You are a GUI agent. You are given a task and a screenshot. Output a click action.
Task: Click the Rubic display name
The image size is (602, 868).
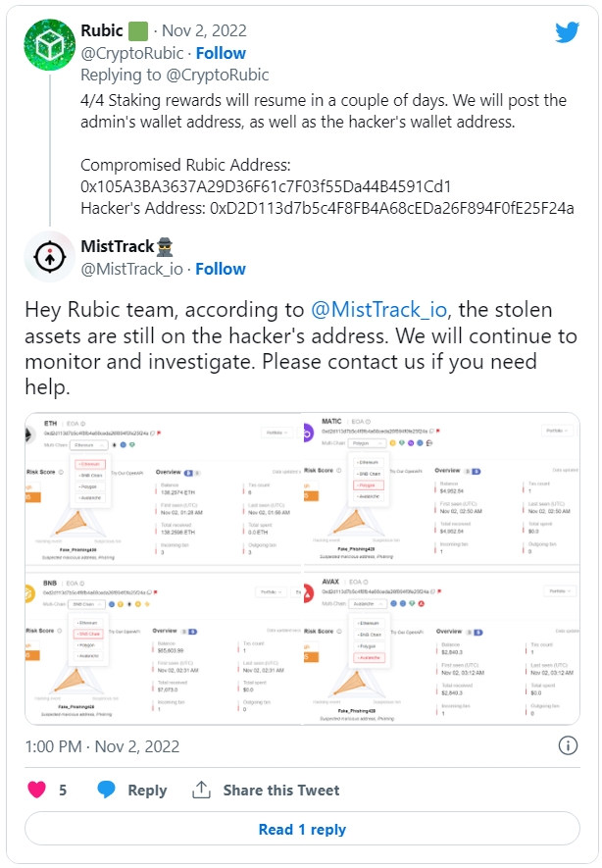pos(102,30)
